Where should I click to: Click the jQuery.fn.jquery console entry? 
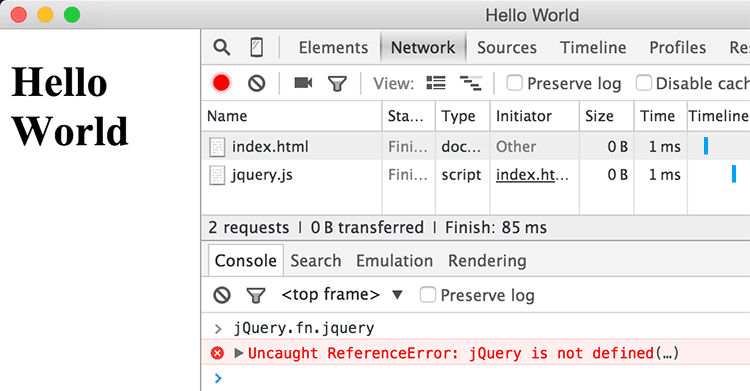pyautogui.click(x=304, y=328)
